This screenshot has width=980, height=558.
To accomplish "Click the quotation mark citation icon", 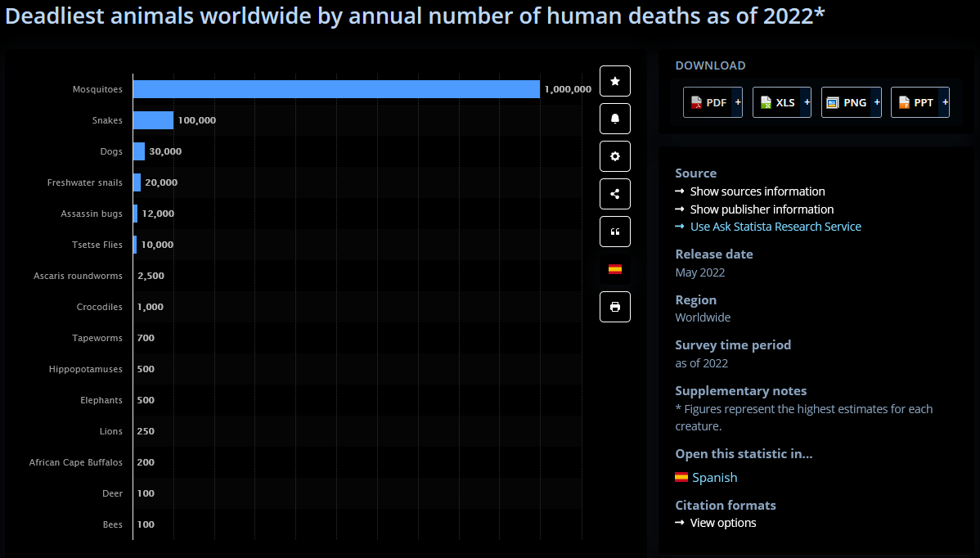I will click(x=615, y=232).
